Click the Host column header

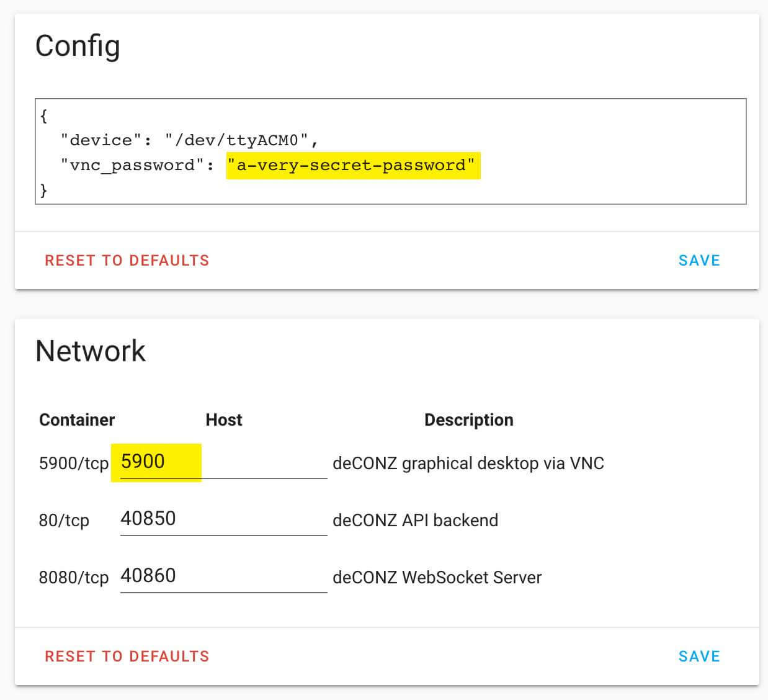(224, 420)
